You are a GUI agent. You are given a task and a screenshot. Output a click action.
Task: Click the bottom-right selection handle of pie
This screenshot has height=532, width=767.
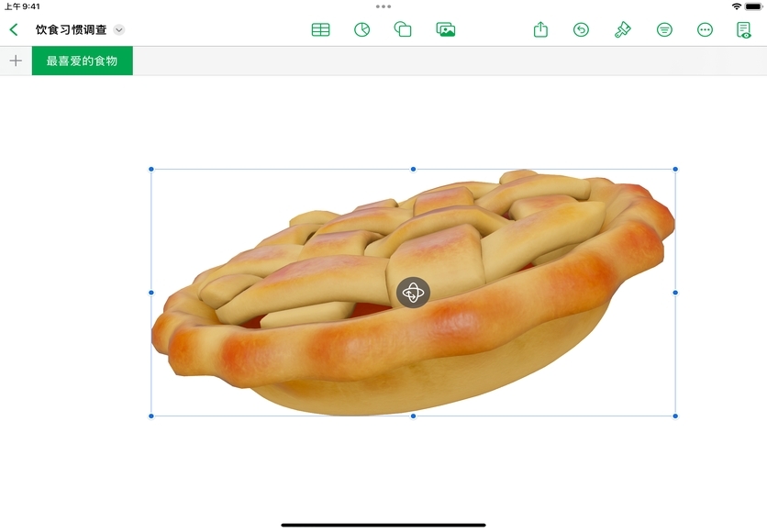tap(675, 416)
